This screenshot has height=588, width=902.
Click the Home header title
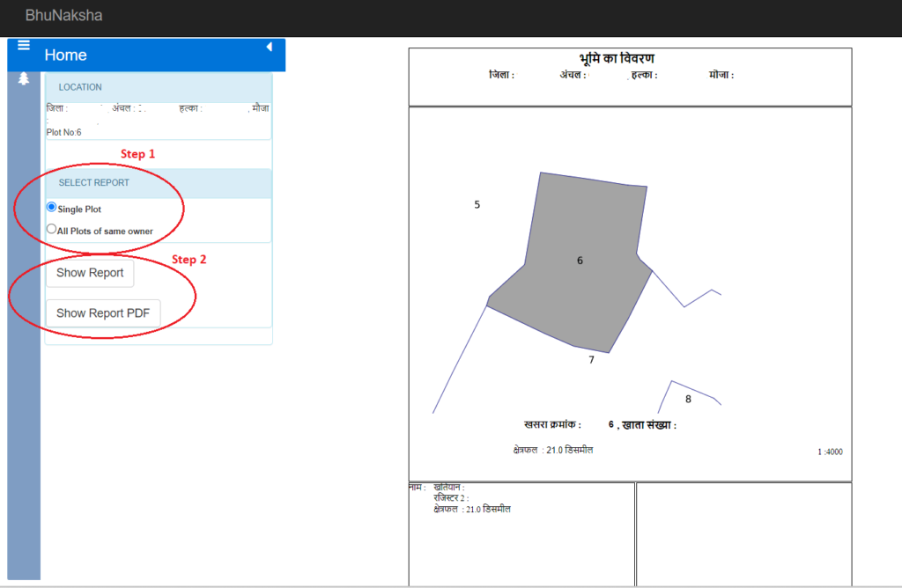(x=66, y=55)
